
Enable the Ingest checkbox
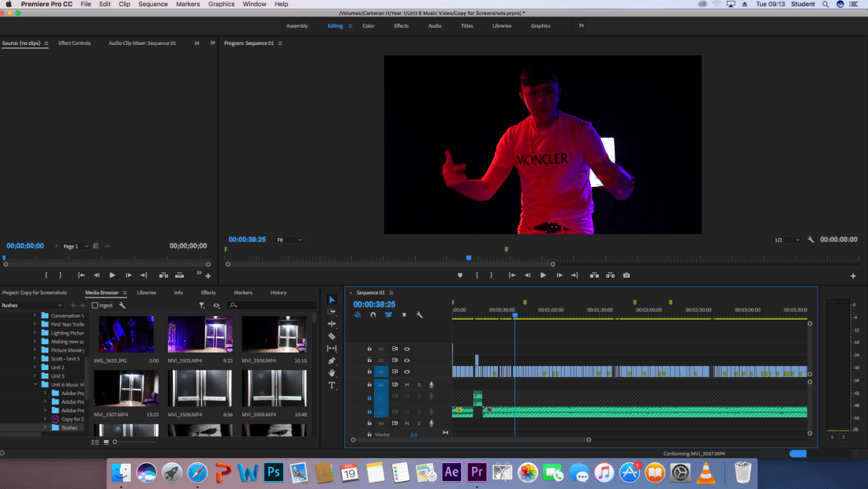click(x=95, y=305)
